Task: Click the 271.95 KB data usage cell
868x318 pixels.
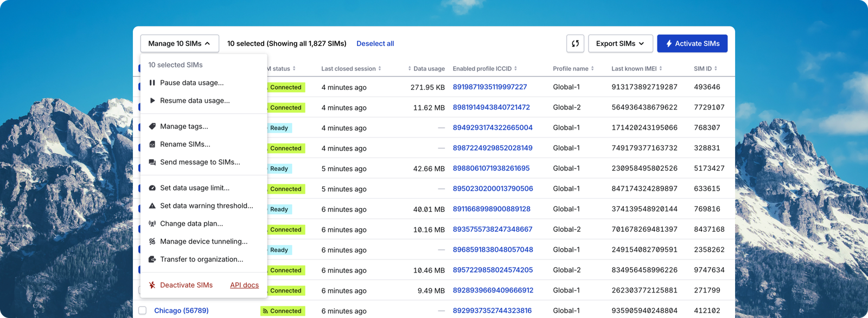Action: pyautogui.click(x=427, y=87)
